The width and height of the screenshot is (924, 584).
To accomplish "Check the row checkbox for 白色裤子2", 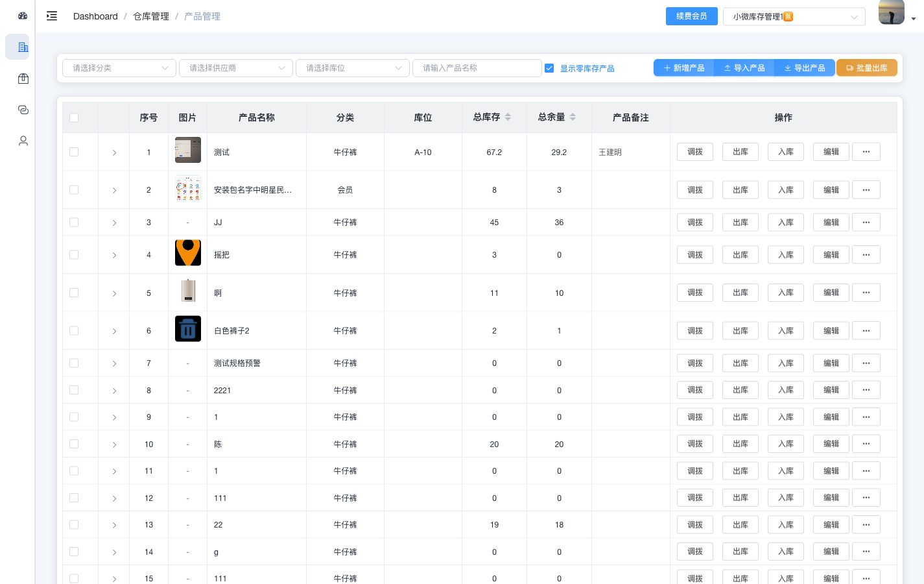I will click(74, 331).
